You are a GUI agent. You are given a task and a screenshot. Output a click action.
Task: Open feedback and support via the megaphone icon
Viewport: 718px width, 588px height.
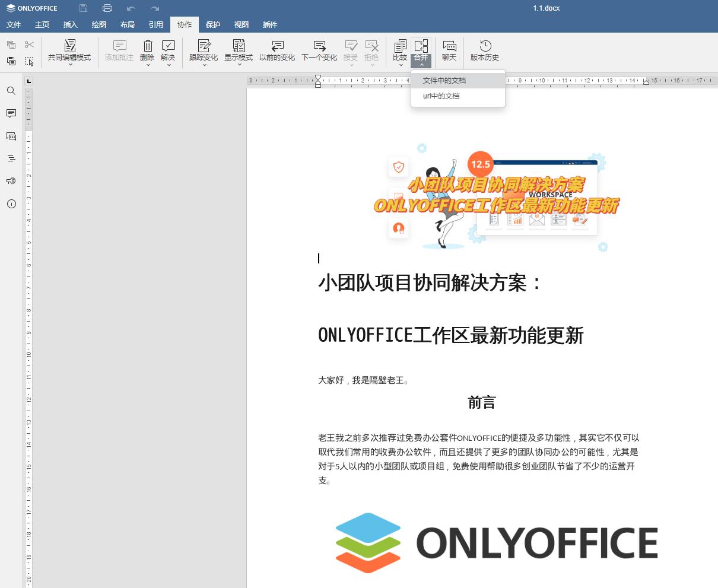pyautogui.click(x=11, y=180)
